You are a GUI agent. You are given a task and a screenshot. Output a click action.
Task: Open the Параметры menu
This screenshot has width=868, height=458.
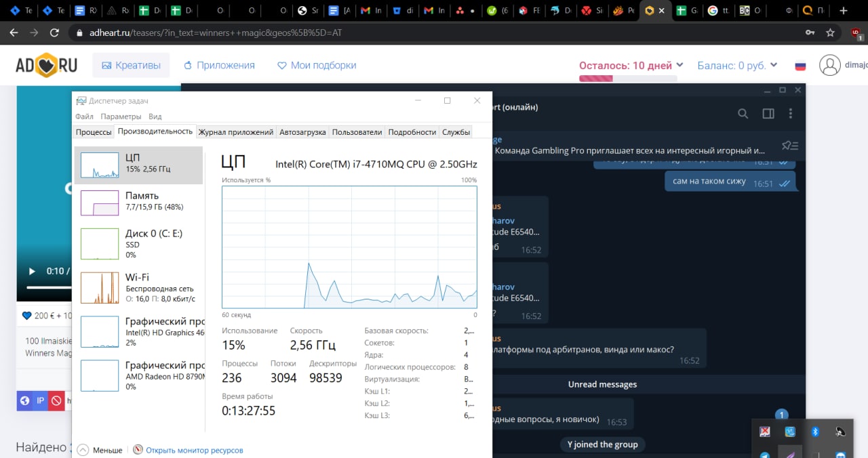click(121, 117)
